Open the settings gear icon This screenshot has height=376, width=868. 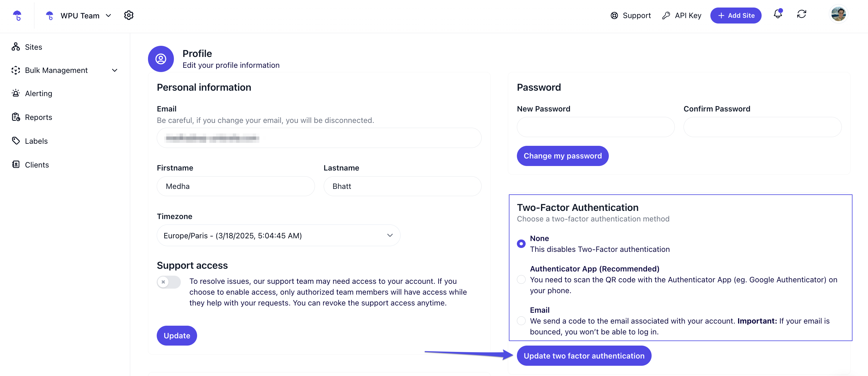pyautogui.click(x=128, y=15)
